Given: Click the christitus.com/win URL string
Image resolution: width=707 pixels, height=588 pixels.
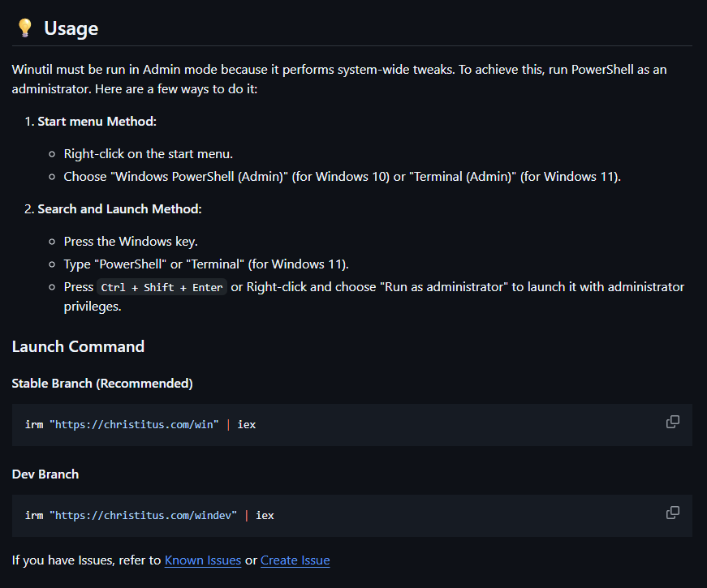Looking at the screenshot, I should tap(134, 424).
